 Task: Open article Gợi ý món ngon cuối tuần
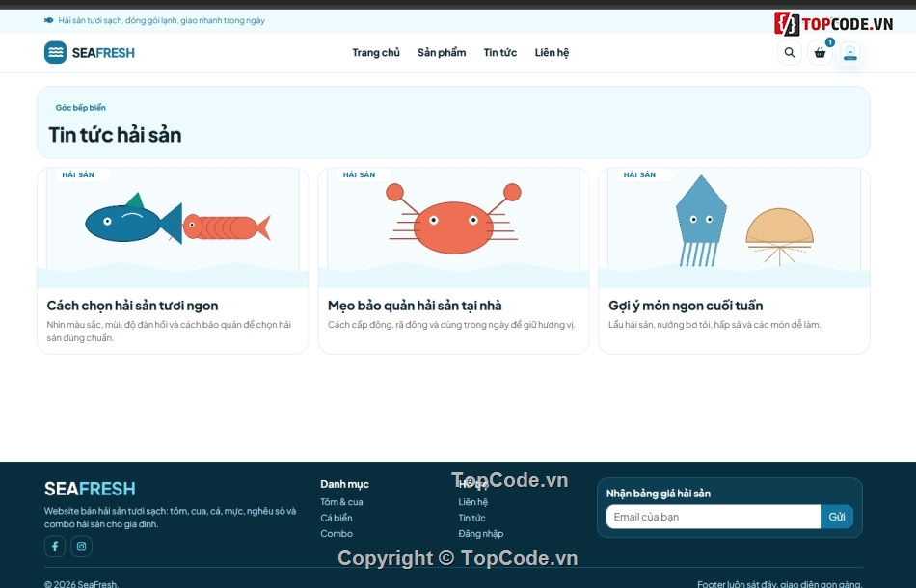pos(686,306)
